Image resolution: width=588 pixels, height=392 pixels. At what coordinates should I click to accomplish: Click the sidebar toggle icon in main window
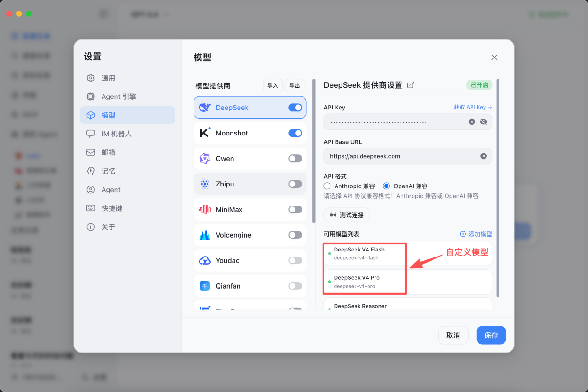coord(103,14)
